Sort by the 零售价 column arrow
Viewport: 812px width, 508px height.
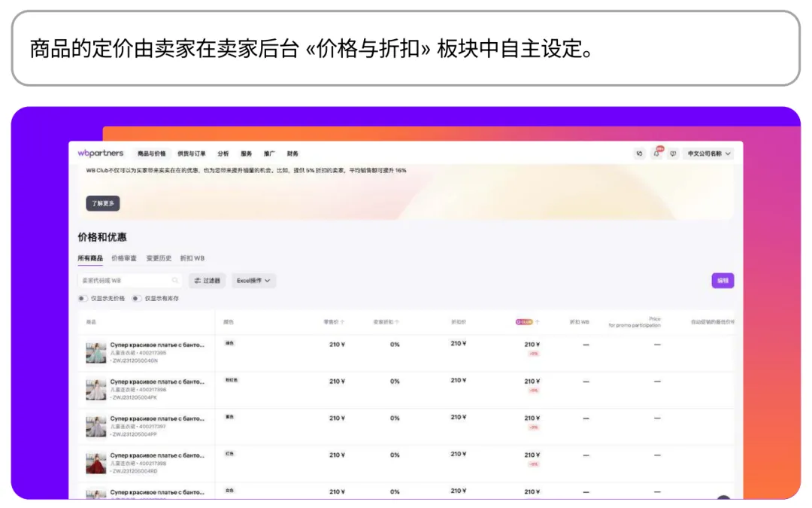[343, 322]
